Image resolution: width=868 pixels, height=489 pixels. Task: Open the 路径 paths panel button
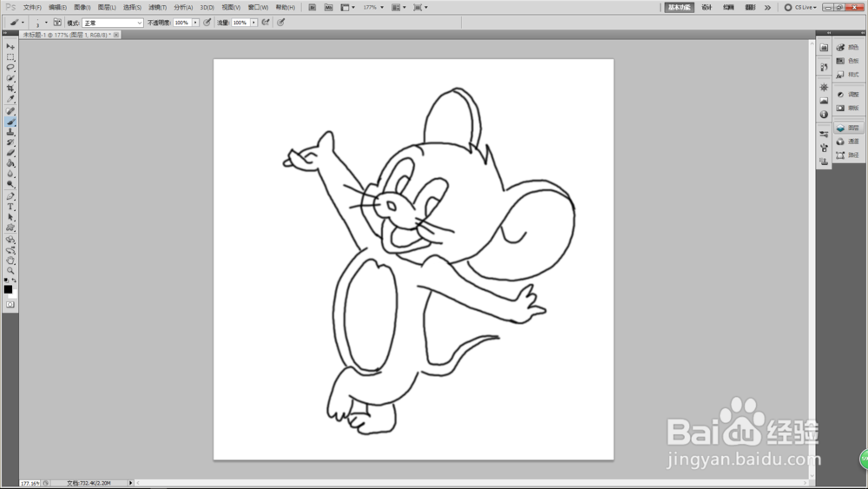pyautogui.click(x=849, y=155)
